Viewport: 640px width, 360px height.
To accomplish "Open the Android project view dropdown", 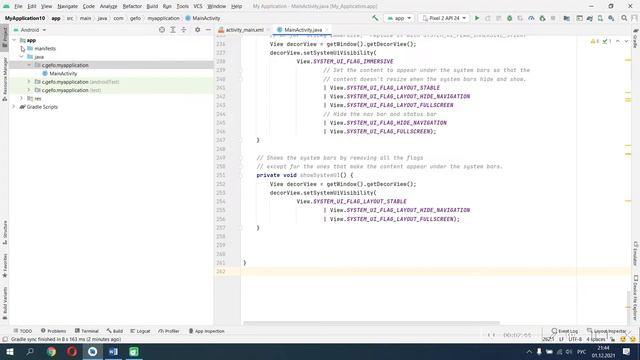I will (30, 30).
